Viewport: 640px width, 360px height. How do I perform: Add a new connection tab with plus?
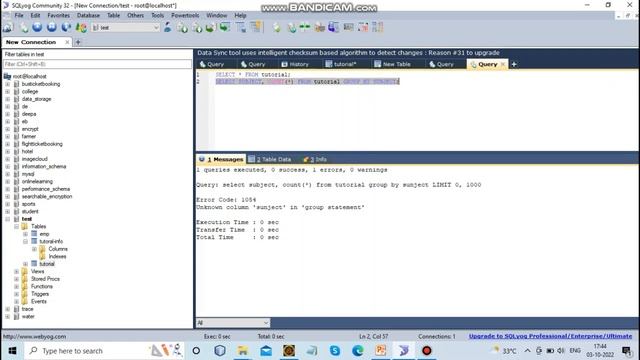tap(78, 42)
